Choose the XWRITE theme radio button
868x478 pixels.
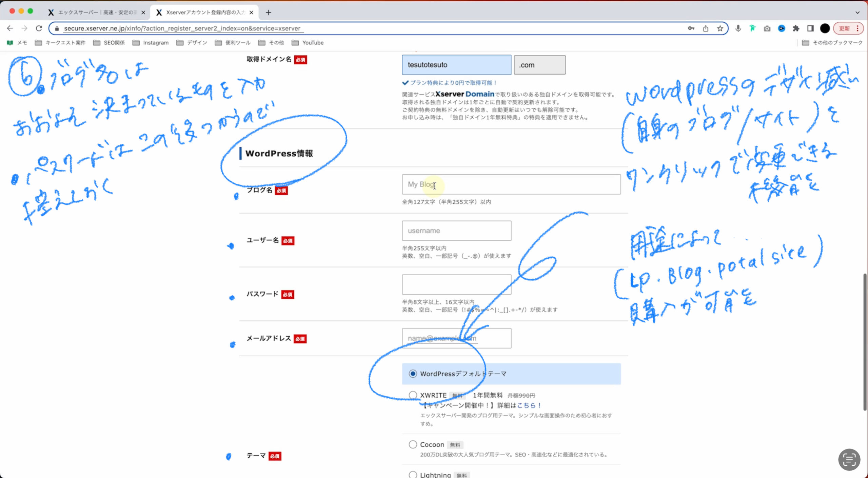pos(413,395)
